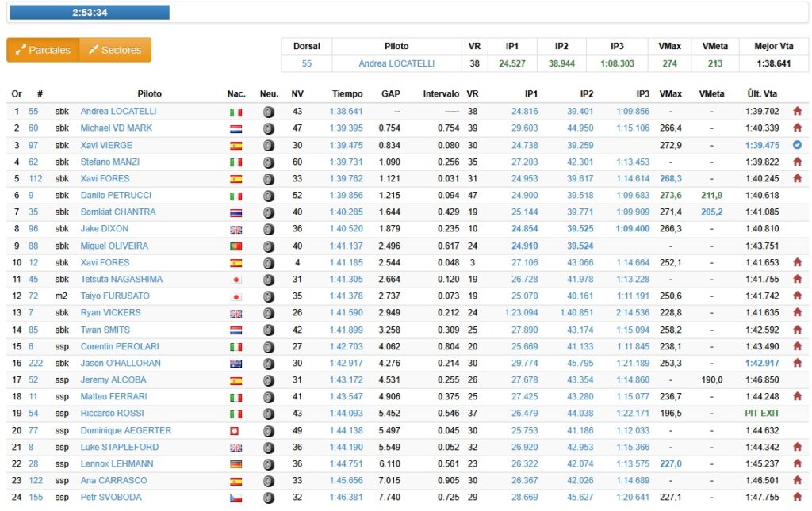Click the tyre icon in Dominique Aegerter's row

click(x=269, y=431)
